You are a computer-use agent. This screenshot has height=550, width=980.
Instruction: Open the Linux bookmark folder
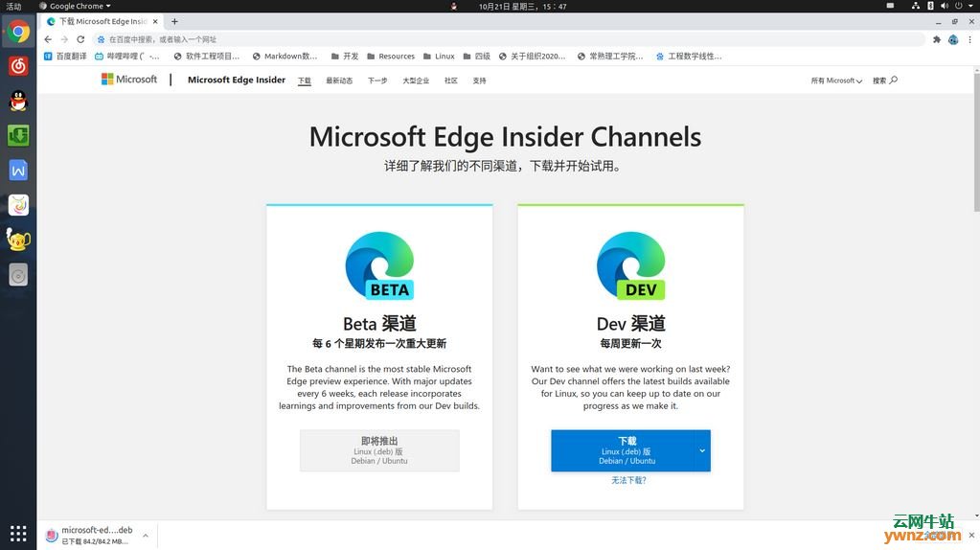tap(439, 57)
